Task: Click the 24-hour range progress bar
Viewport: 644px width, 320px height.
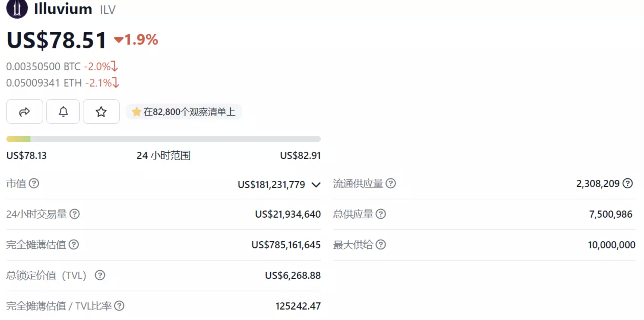Action: pos(163,139)
